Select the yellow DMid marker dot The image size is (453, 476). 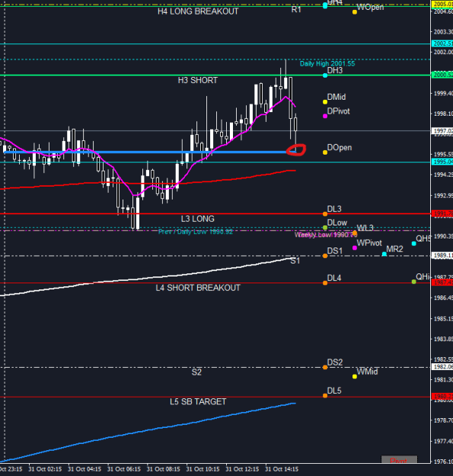point(325,102)
